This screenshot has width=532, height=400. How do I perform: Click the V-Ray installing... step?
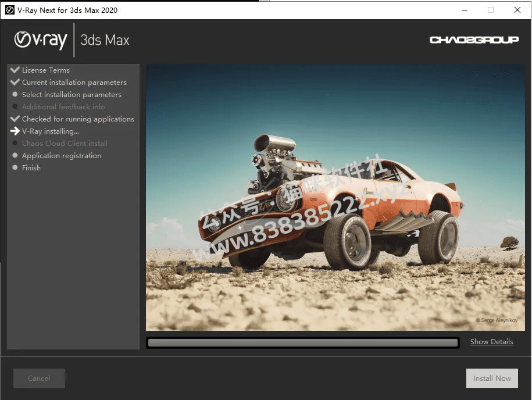click(51, 131)
